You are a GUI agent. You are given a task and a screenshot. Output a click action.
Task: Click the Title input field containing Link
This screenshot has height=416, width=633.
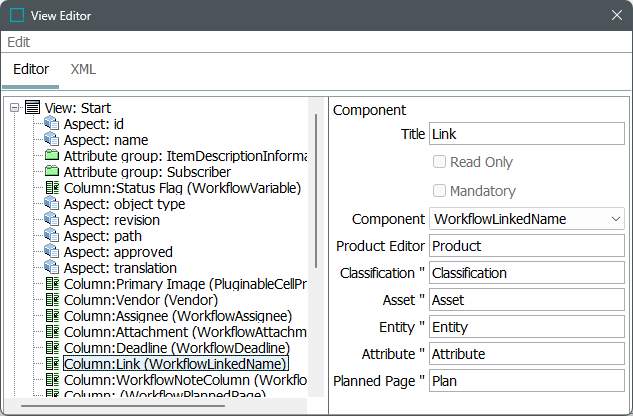point(526,134)
